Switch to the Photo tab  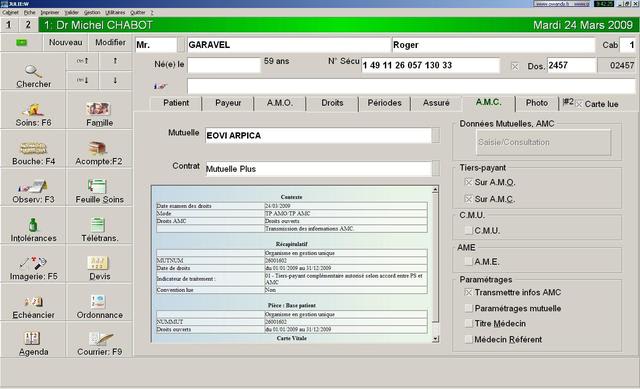click(x=537, y=103)
